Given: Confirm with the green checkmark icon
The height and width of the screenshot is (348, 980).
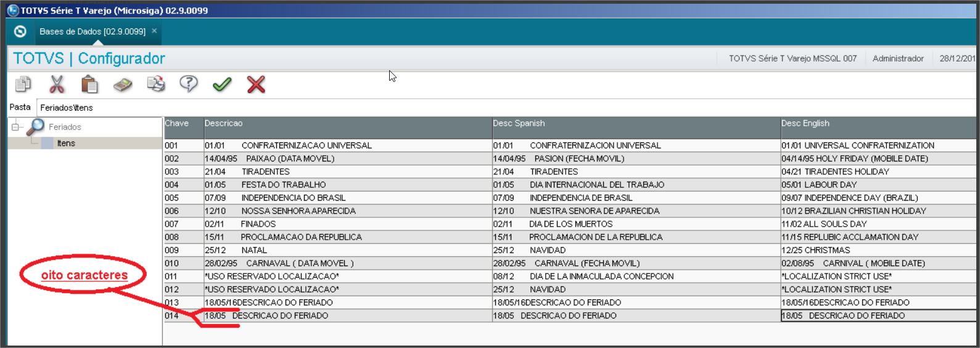Looking at the screenshot, I should coord(222,84).
